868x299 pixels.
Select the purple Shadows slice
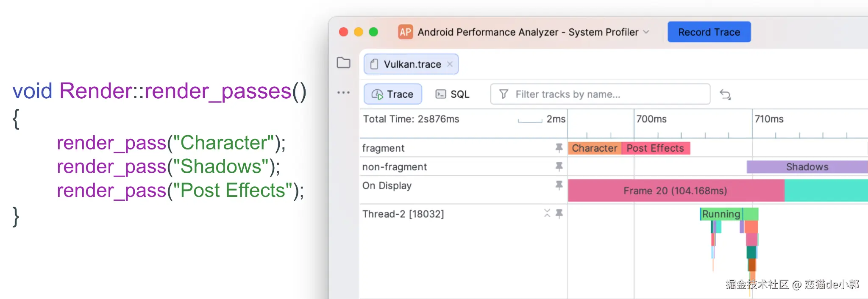click(x=807, y=167)
